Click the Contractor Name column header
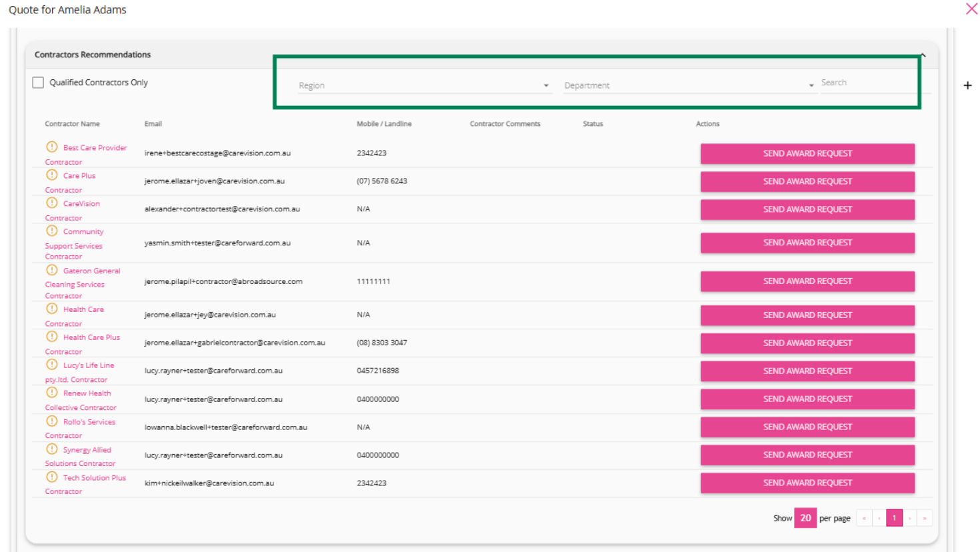The height and width of the screenshot is (552, 980). (72, 124)
